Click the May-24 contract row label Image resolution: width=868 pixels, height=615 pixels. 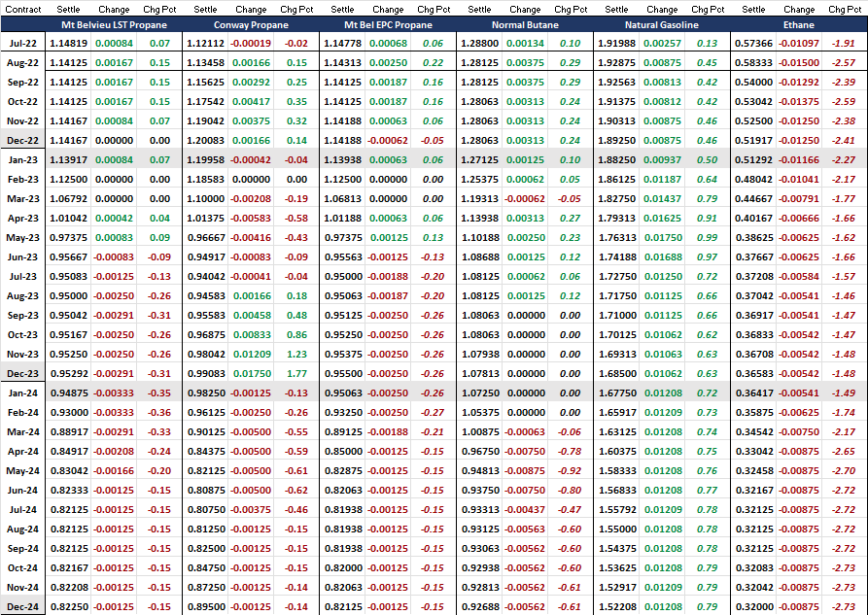coord(22,471)
